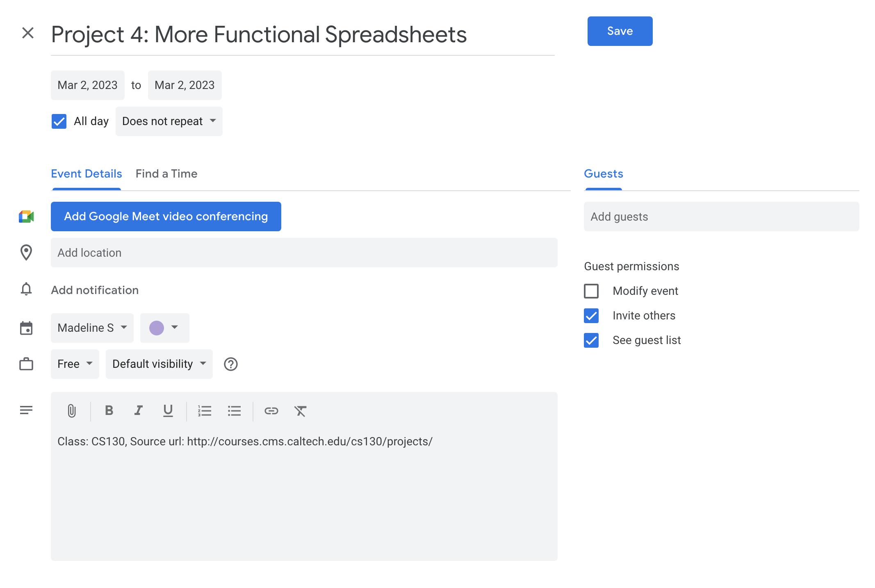Click the remove formatting icon
The width and height of the screenshot is (875, 588).
pyautogui.click(x=300, y=410)
